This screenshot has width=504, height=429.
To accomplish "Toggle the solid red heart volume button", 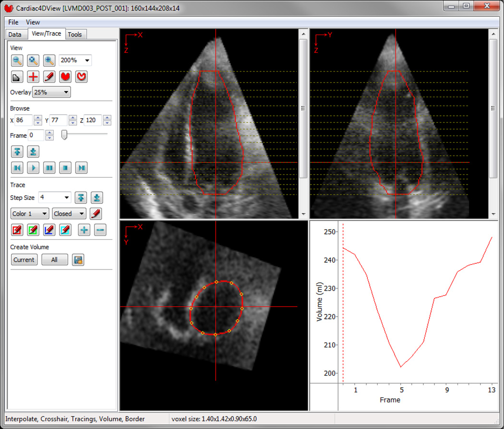I will 65,77.
